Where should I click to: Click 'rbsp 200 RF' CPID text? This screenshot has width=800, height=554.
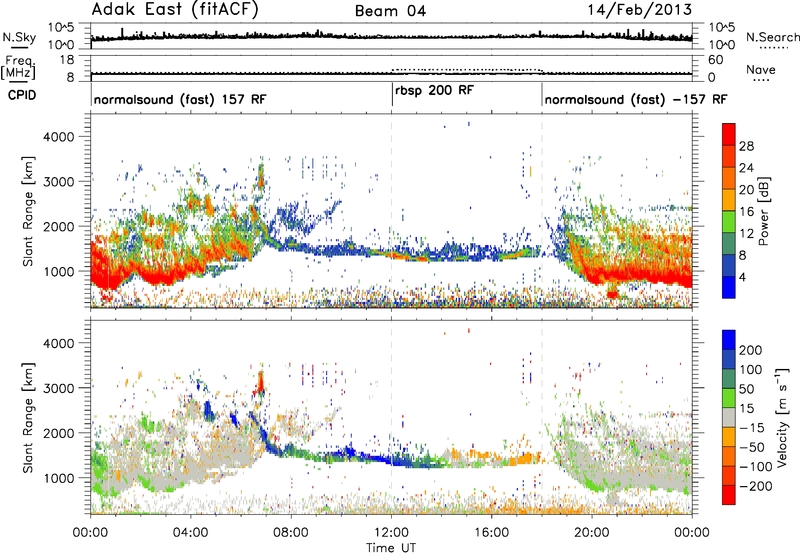click(435, 90)
